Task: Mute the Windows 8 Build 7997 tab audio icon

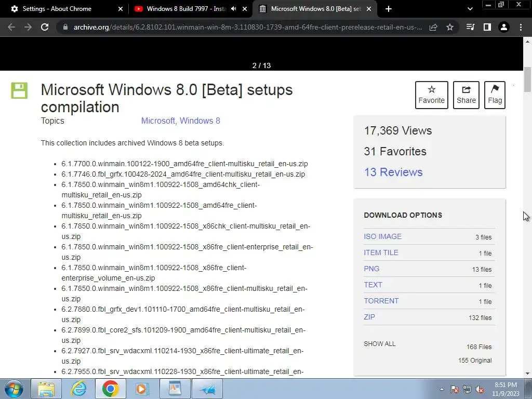Action: pos(233,9)
